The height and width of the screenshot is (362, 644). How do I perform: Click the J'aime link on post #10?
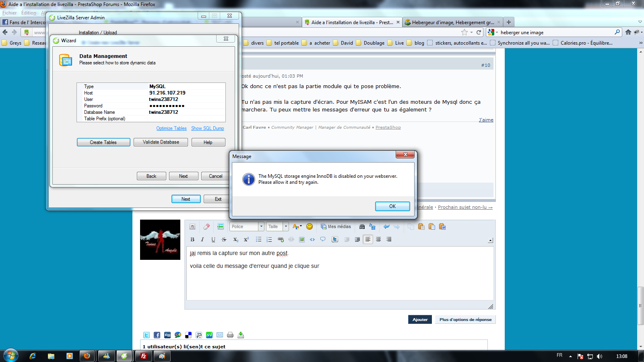[486, 120]
